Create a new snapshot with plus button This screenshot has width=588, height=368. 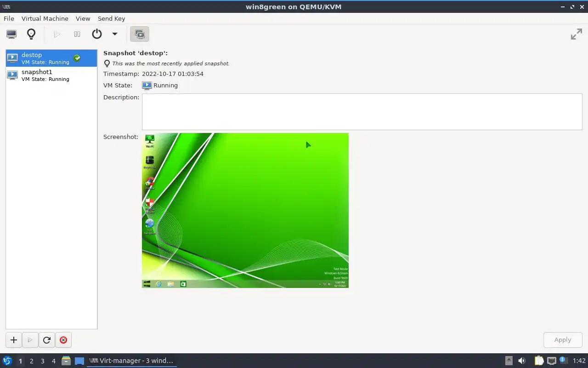pyautogui.click(x=14, y=340)
